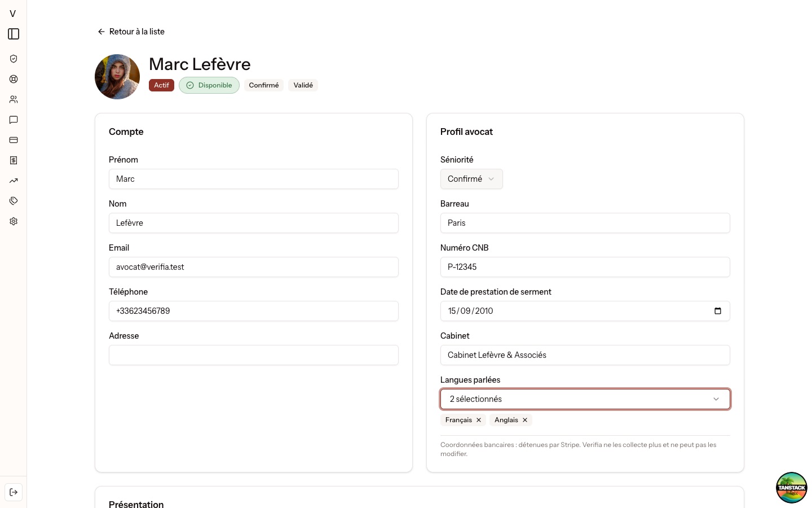Click the logout icon at sidebar bottom
The height and width of the screenshot is (508, 812).
tap(14, 492)
